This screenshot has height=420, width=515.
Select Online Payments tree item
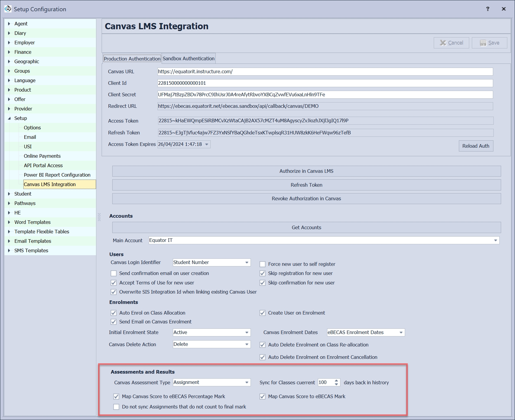pos(42,156)
